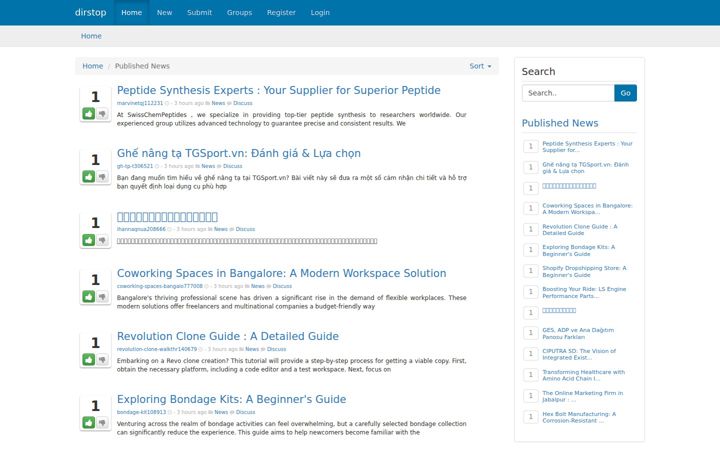The width and height of the screenshot is (720, 450).
Task: Open user gh-tp-t306521 profile
Action: (x=135, y=166)
